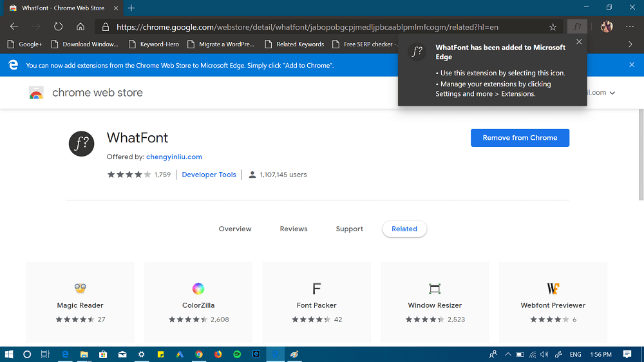This screenshot has width=644, height=362.
Task: Click the 1,759 ratings count
Action: tap(162, 175)
